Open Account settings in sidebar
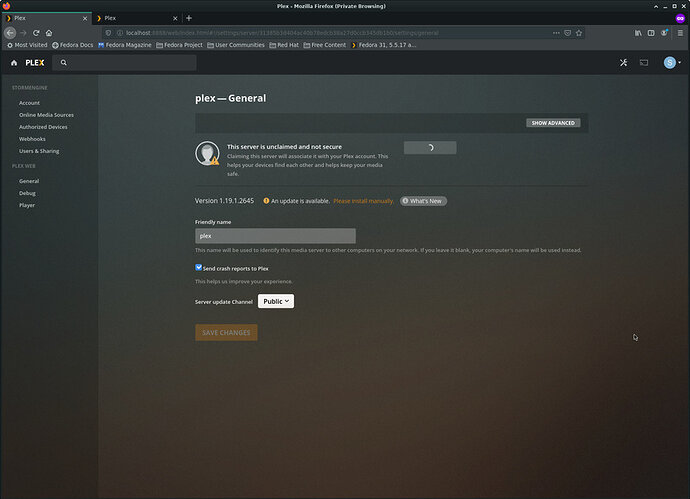This screenshot has width=690, height=499. (29, 103)
